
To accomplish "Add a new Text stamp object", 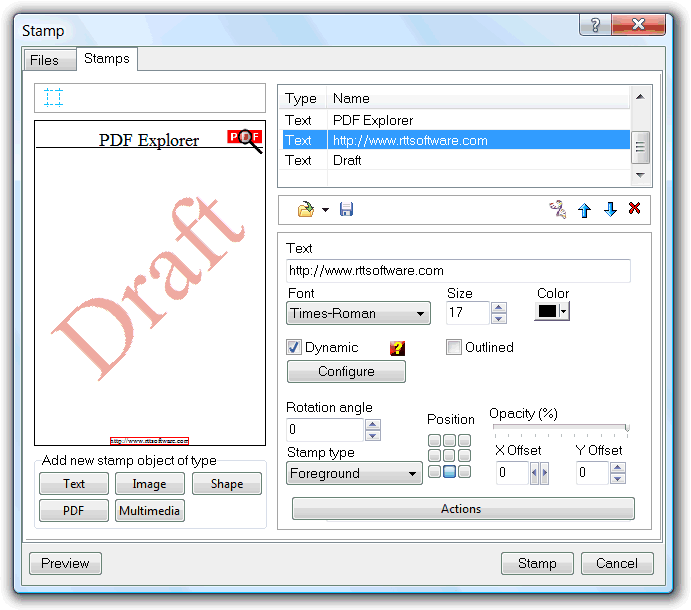I will pyautogui.click(x=74, y=484).
